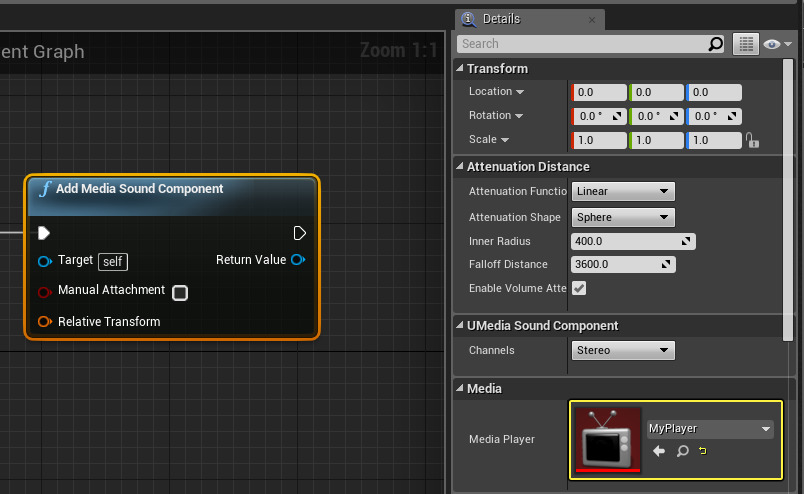This screenshot has width=804, height=494.
Task: Click the Add Media Sound Component node title
Action: pyautogui.click(x=139, y=189)
